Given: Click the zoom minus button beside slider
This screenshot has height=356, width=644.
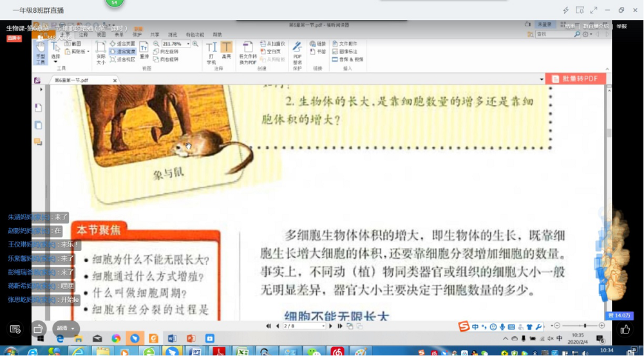Looking at the screenshot, I should (x=557, y=326).
